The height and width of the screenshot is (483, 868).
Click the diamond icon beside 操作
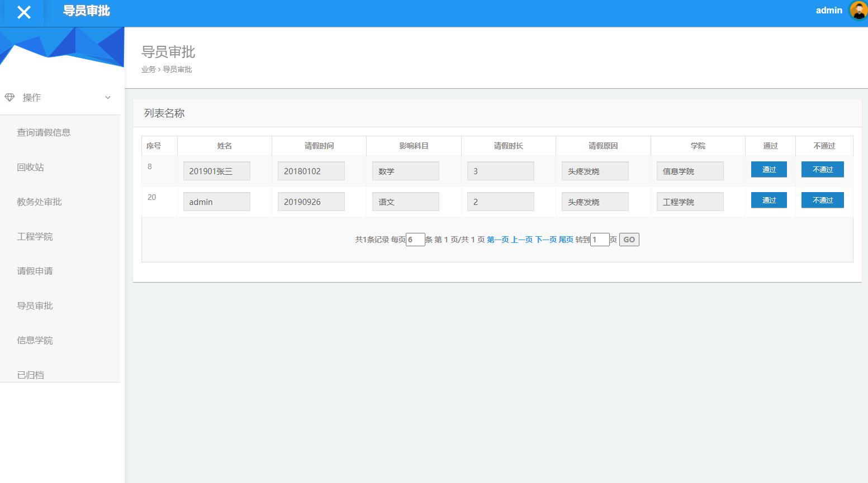pyautogui.click(x=10, y=97)
